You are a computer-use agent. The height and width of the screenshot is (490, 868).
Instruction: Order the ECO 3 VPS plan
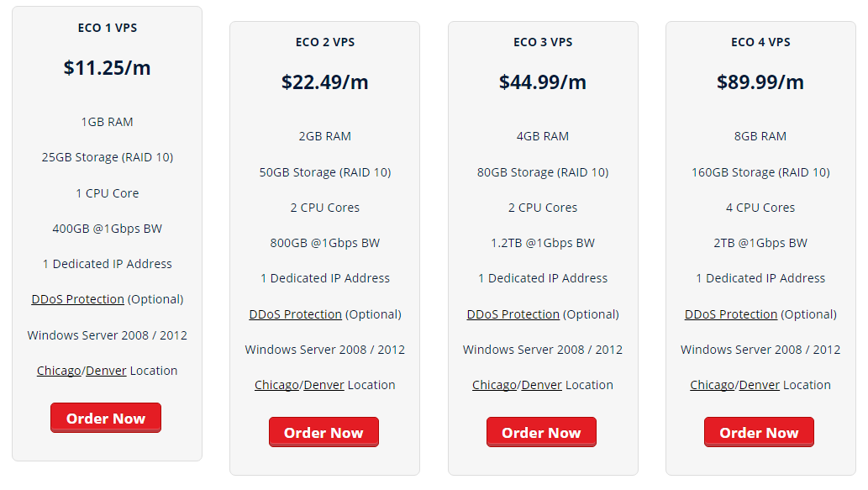[x=541, y=432]
